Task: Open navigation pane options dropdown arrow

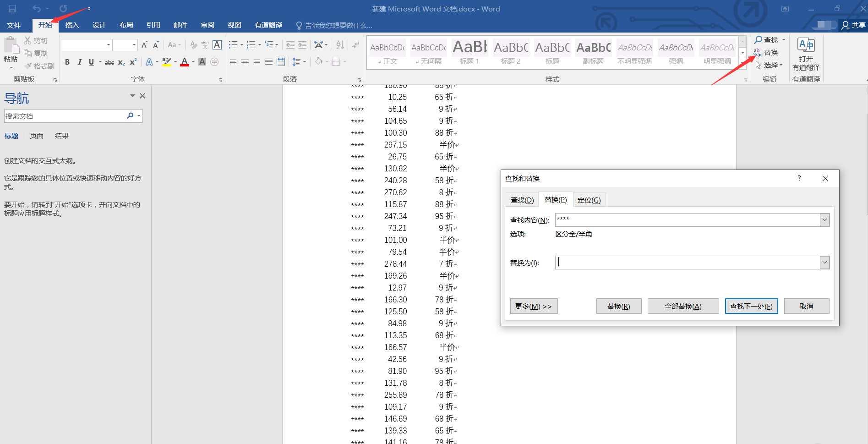Action: pos(132,96)
